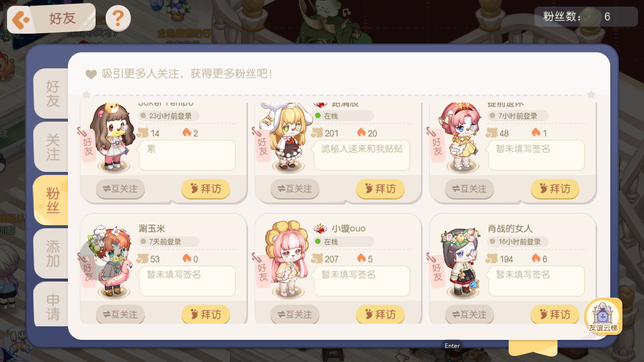Switch to the 关注 side tab
This screenshot has height=362, width=644.
tap(52, 147)
